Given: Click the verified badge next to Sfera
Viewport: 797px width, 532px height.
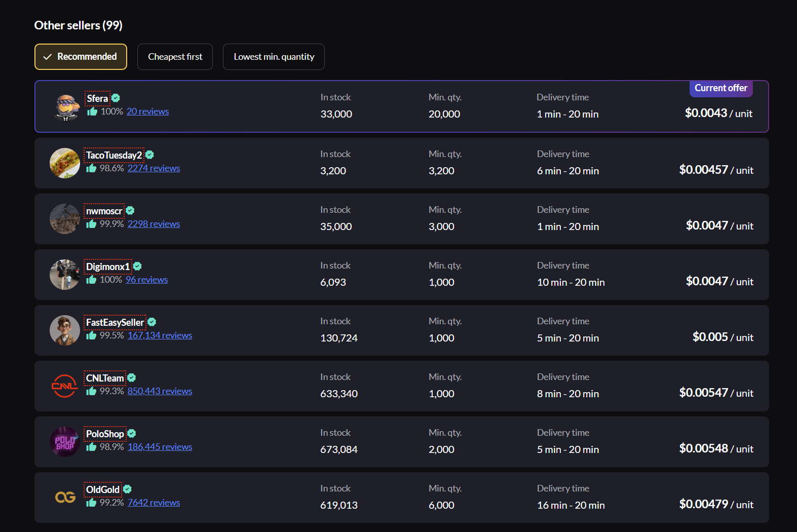Looking at the screenshot, I should [x=116, y=98].
